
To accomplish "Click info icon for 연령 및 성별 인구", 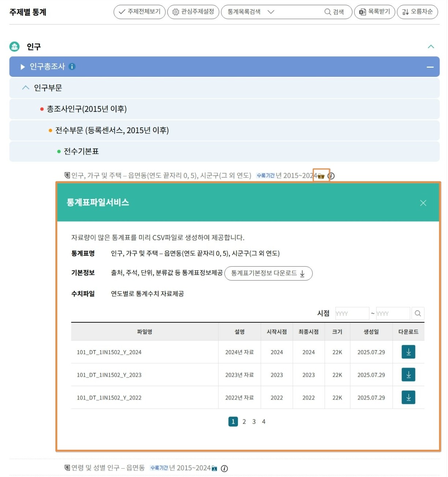I will pyautogui.click(x=224, y=469).
